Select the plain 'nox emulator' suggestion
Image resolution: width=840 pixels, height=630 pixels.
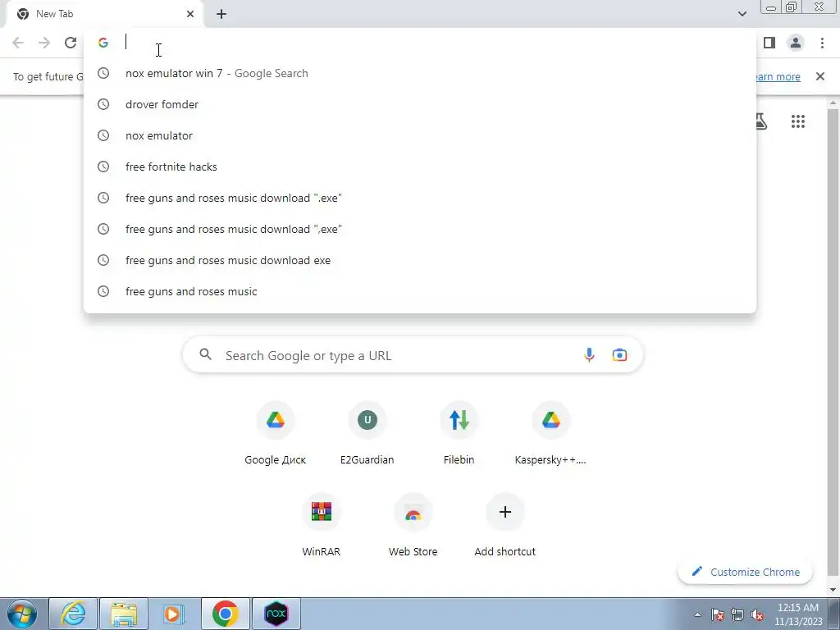click(420, 135)
